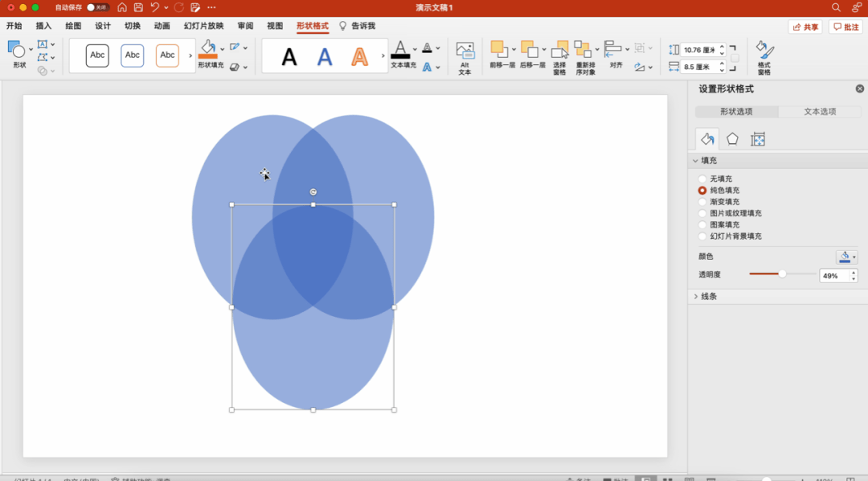Choose 图案填充 pattern fill radio button

click(x=702, y=225)
